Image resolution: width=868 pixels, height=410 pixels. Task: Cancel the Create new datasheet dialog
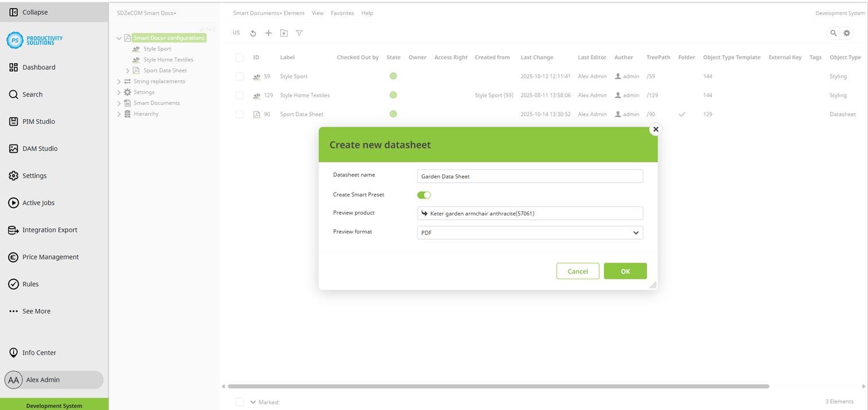tap(578, 271)
